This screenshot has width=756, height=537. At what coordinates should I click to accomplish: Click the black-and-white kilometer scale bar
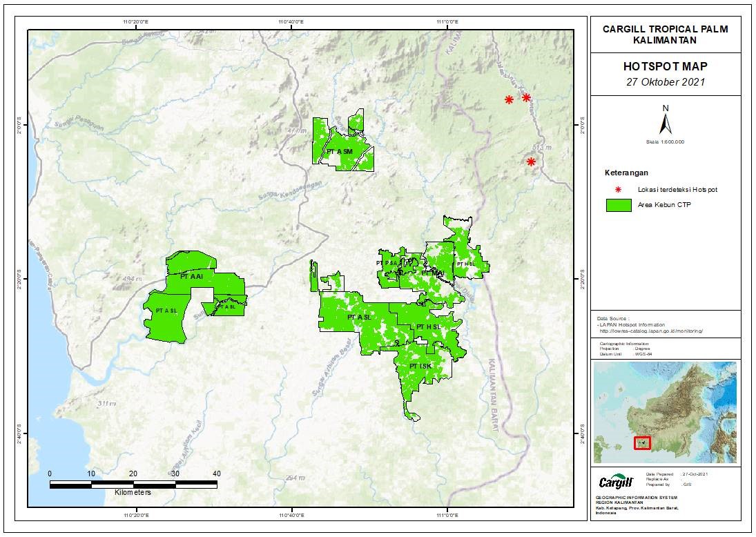coord(133,484)
